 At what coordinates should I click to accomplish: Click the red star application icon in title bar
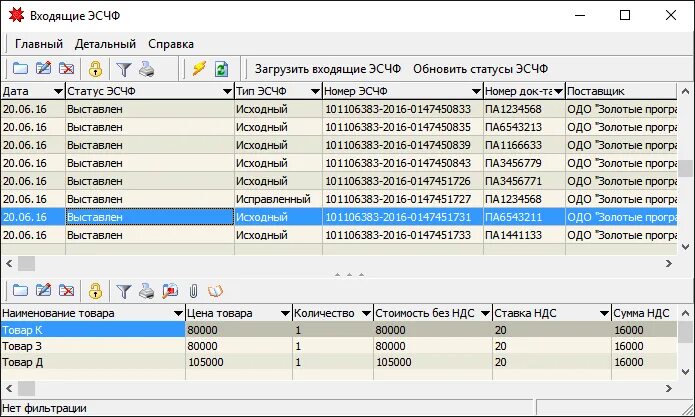pos(16,15)
